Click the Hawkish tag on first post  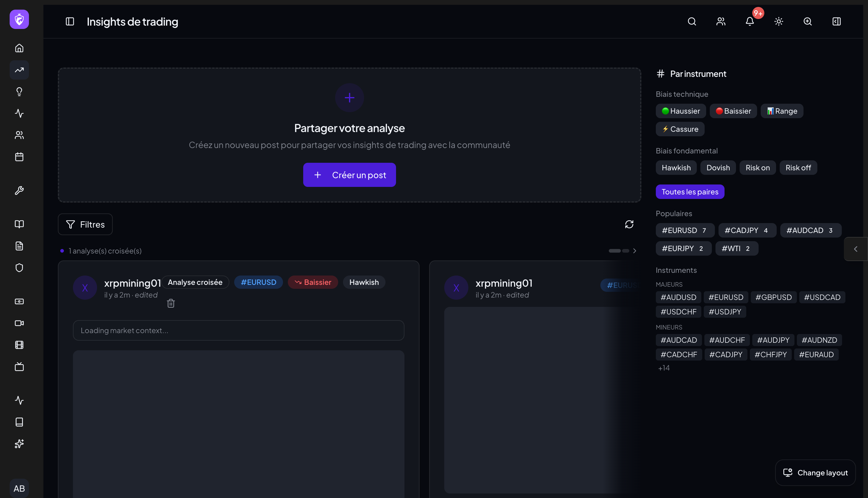point(364,282)
